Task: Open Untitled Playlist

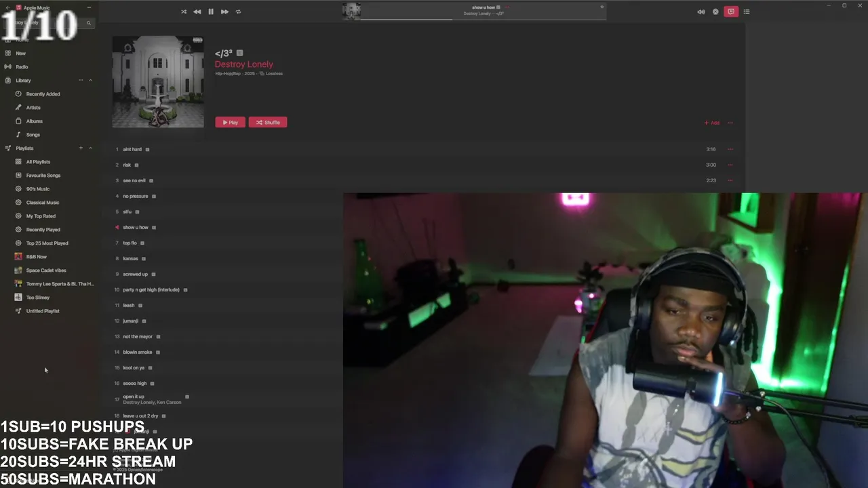Action: (x=43, y=310)
